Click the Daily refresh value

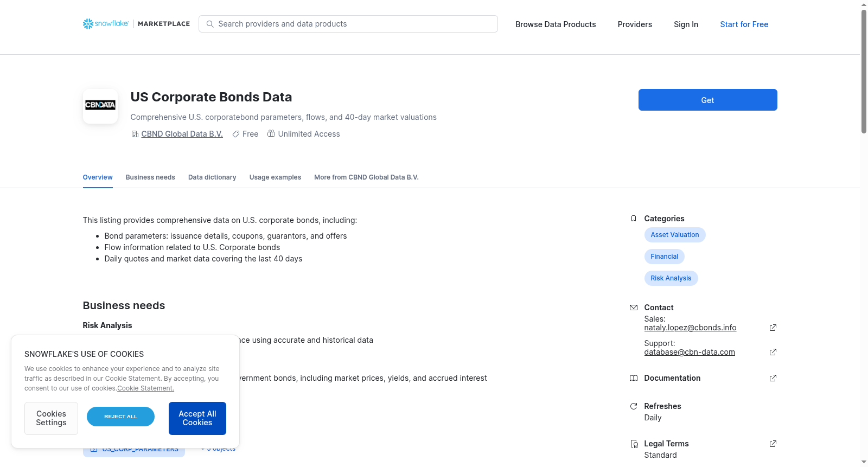653,418
